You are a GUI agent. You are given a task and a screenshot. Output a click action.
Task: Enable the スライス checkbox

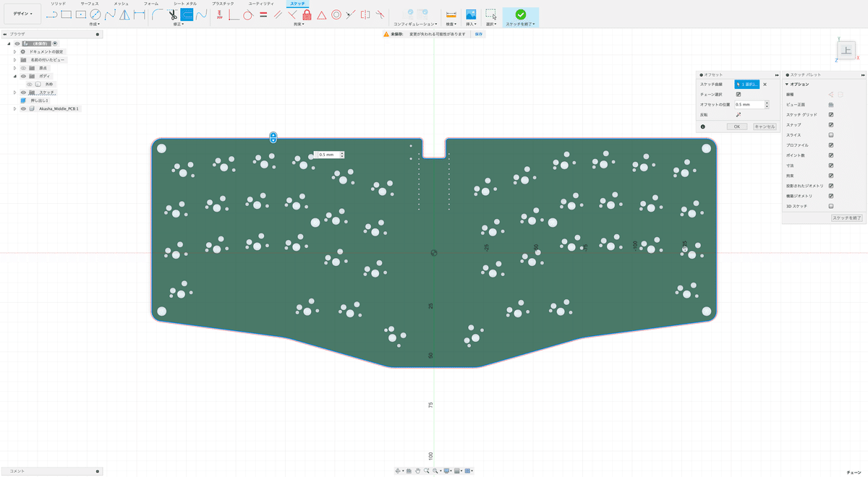coord(831,135)
